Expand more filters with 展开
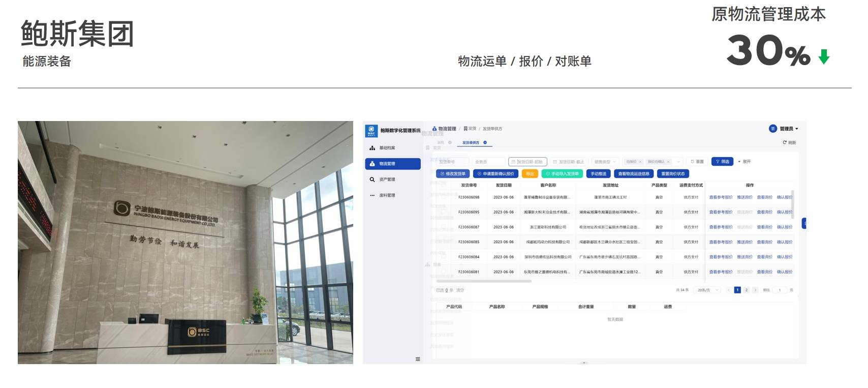This screenshot has height=388, width=868. tap(745, 162)
